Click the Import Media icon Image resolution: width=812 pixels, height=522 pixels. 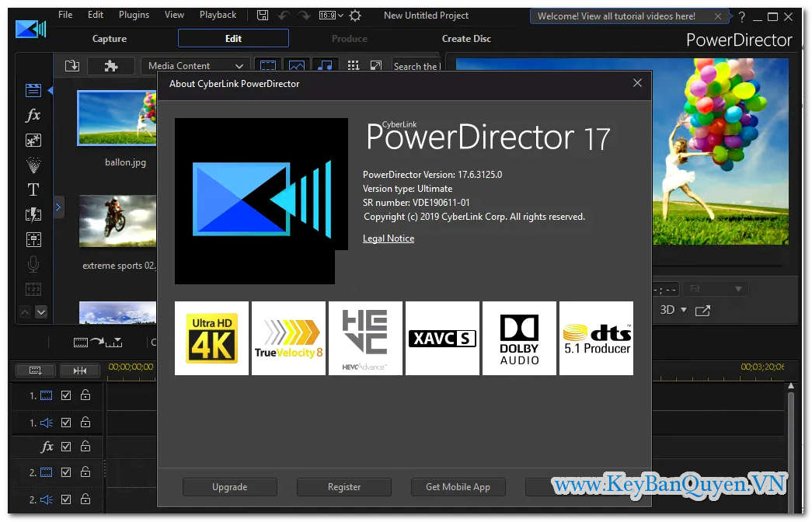click(72, 66)
